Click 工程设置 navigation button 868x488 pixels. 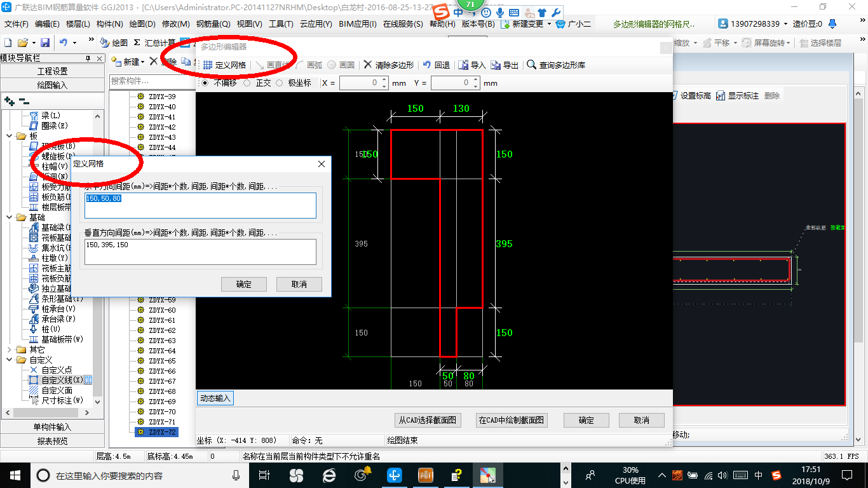click(x=52, y=71)
